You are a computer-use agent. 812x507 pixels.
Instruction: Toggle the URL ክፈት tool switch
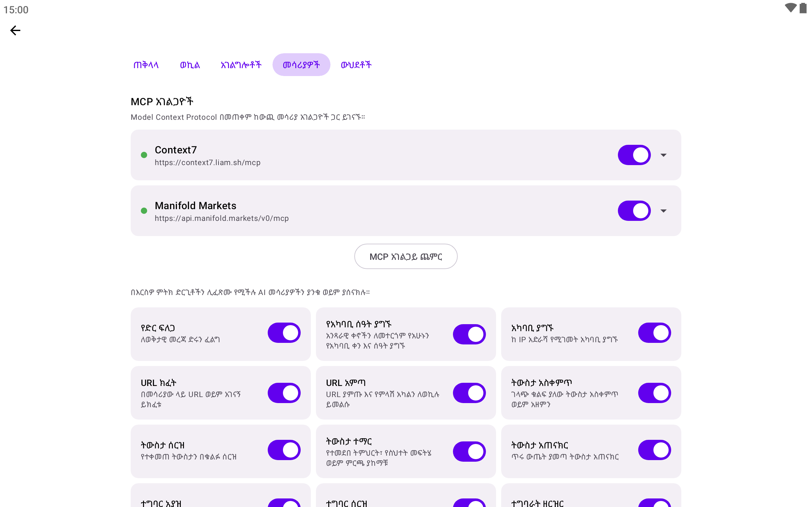coord(284,393)
